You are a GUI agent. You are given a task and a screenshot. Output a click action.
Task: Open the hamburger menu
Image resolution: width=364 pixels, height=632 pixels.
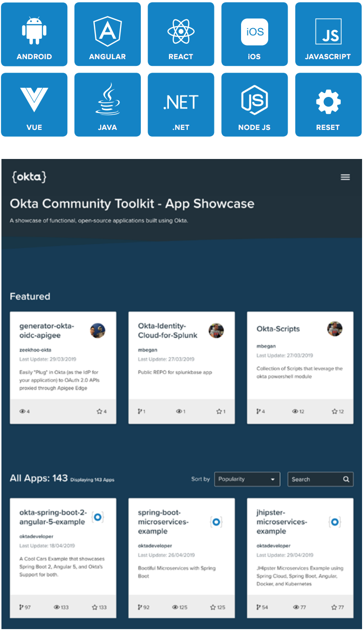pos(345,177)
